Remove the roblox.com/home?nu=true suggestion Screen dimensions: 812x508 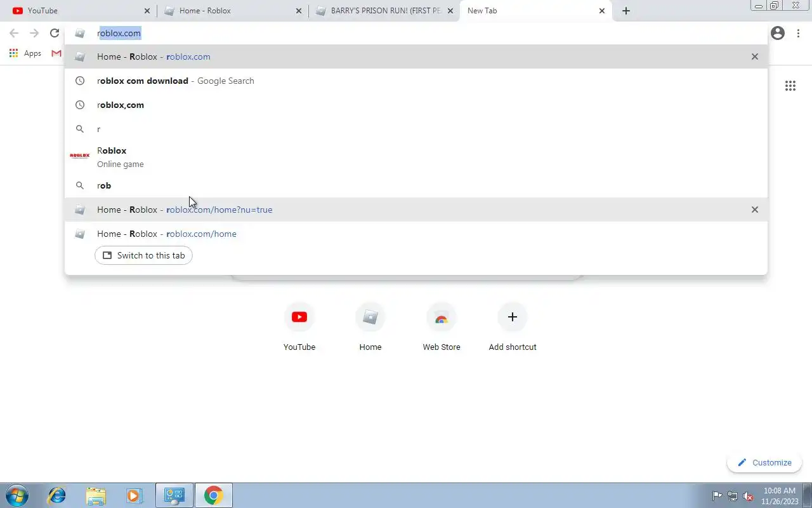coord(755,210)
